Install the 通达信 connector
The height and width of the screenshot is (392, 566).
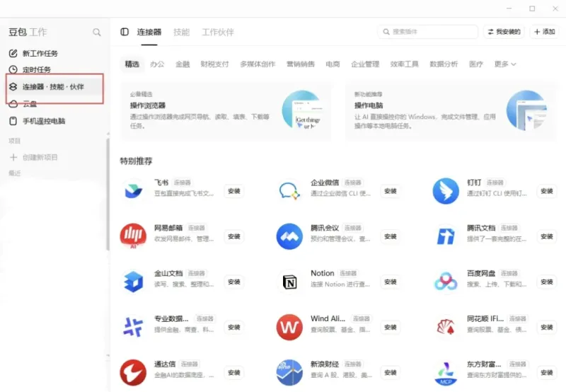point(234,372)
